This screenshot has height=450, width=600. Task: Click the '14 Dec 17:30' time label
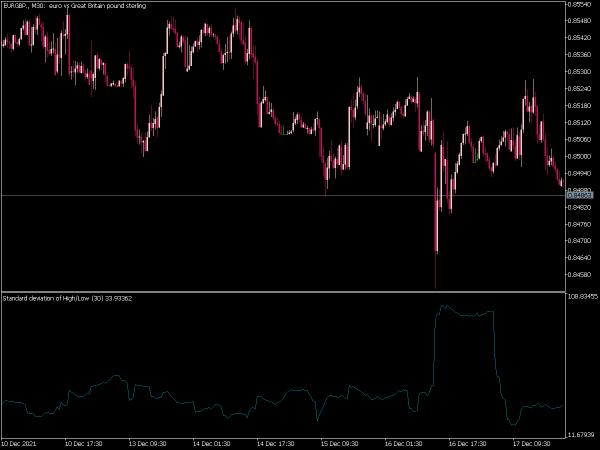275,444
